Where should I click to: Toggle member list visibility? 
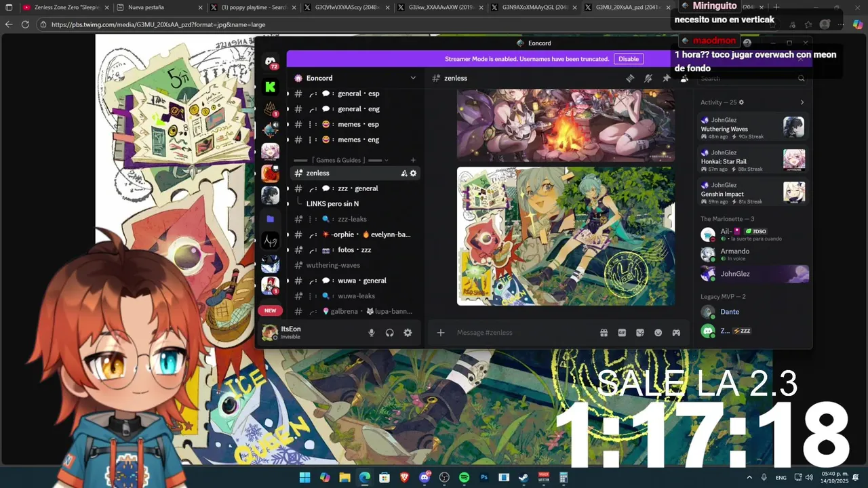684,78
